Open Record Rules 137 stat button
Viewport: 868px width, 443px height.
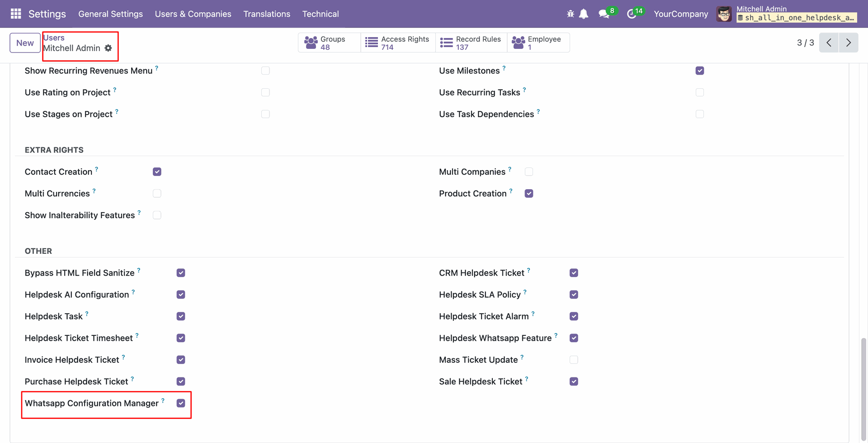471,43
